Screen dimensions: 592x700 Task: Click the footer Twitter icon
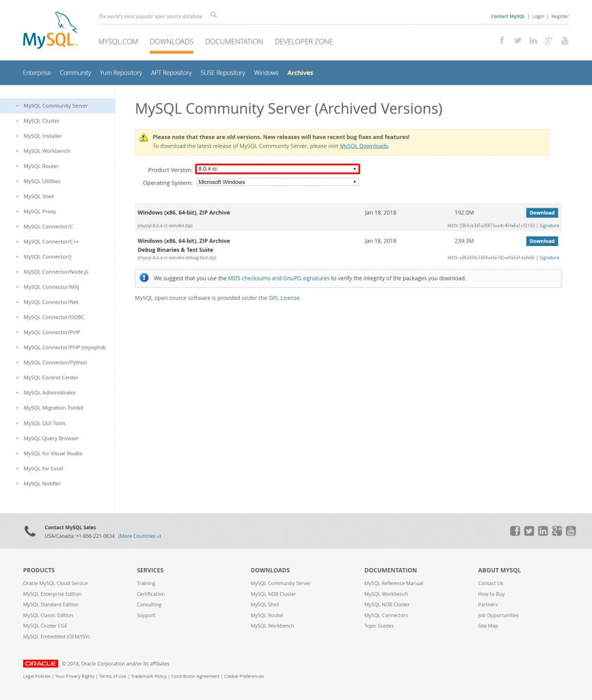coord(529,530)
